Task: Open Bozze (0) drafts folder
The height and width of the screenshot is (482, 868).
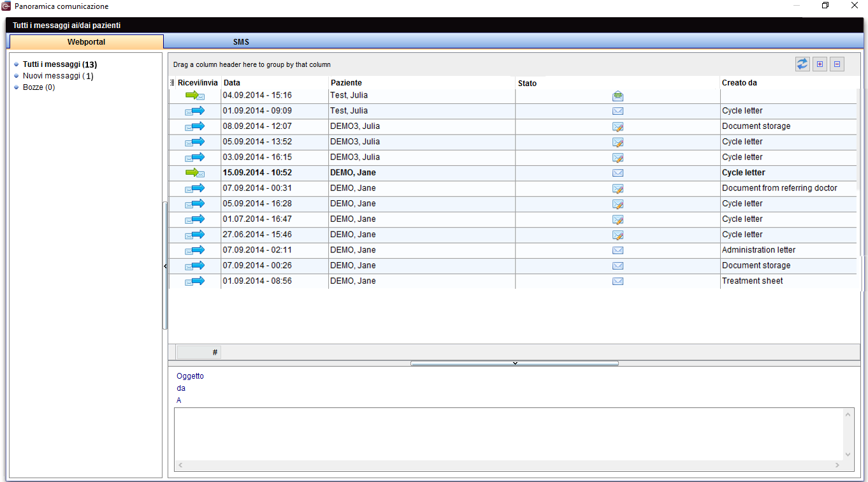Action: click(39, 87)
